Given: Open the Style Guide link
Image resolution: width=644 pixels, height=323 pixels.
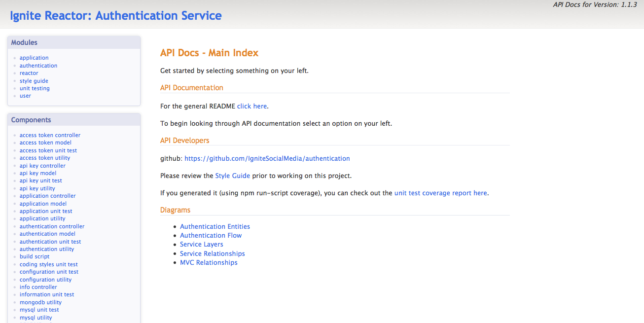Looking at the screenshot, I should [x=232, y=176].
